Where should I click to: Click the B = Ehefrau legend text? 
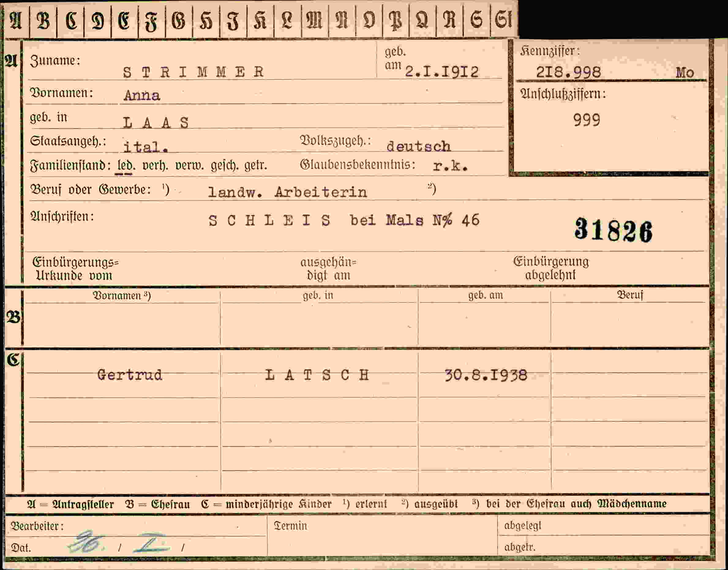click(x=158, y=504)
